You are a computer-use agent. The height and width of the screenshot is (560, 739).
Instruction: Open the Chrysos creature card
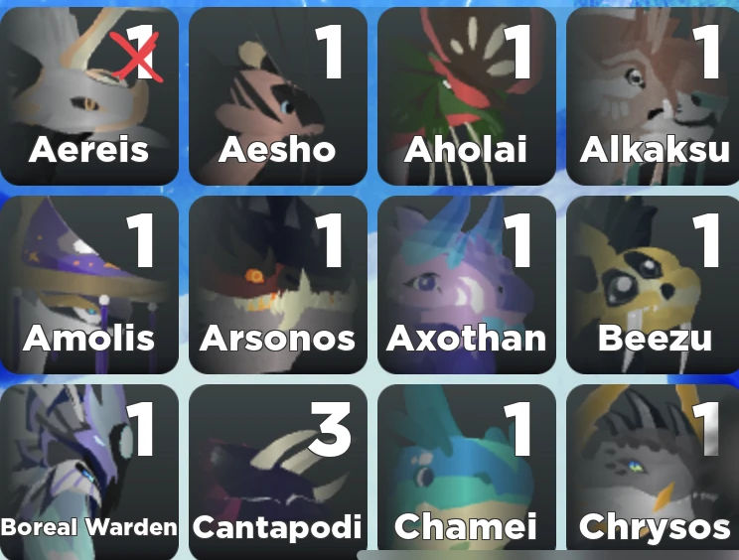(653, 472)
